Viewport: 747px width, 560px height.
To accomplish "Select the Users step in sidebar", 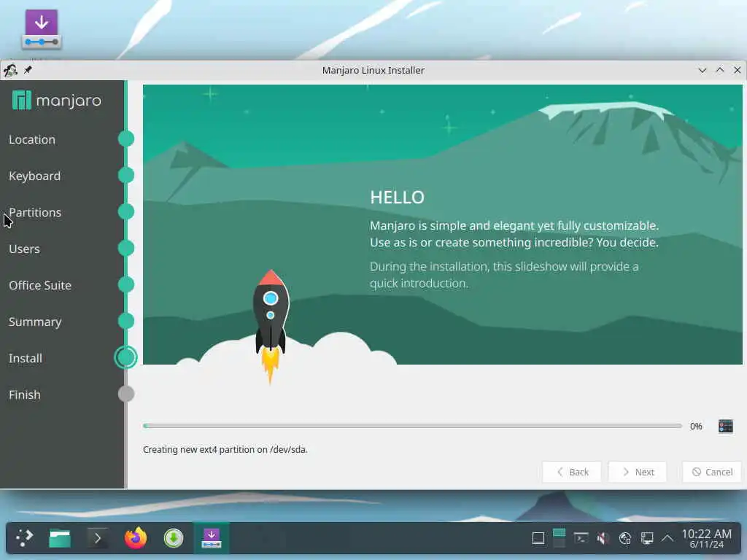I will (24, 249).
